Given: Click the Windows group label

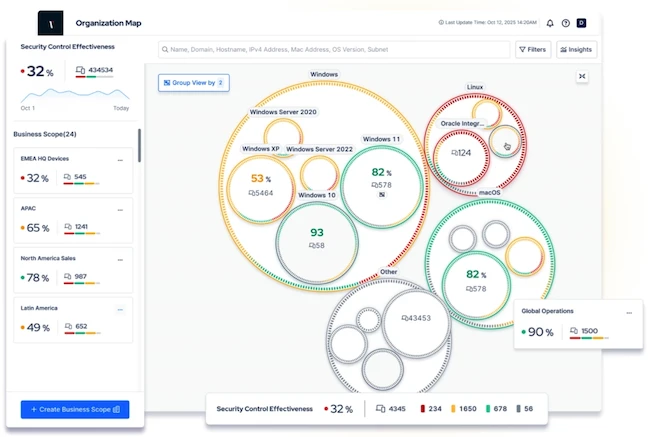Looking at the screenshot, I should [324, 75].
